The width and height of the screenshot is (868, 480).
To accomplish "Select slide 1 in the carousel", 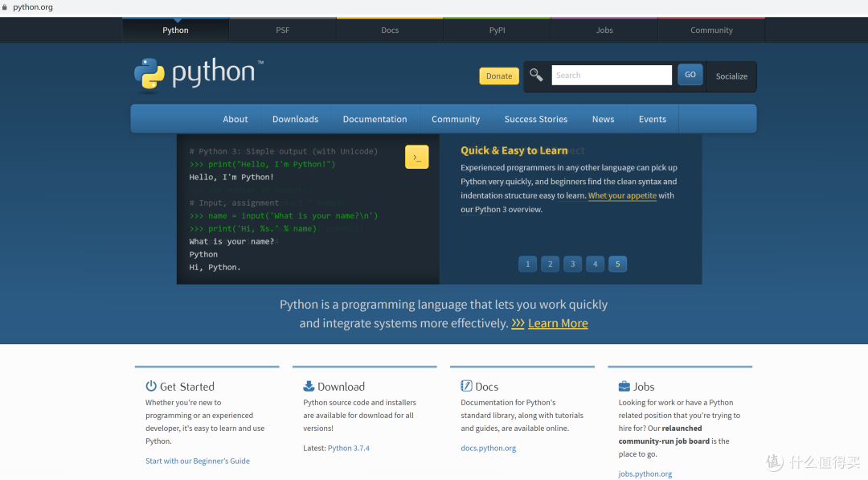I will point(527,264).
